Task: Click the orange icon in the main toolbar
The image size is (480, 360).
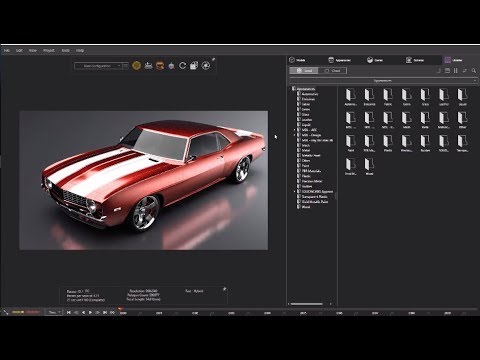Action: 160,66
